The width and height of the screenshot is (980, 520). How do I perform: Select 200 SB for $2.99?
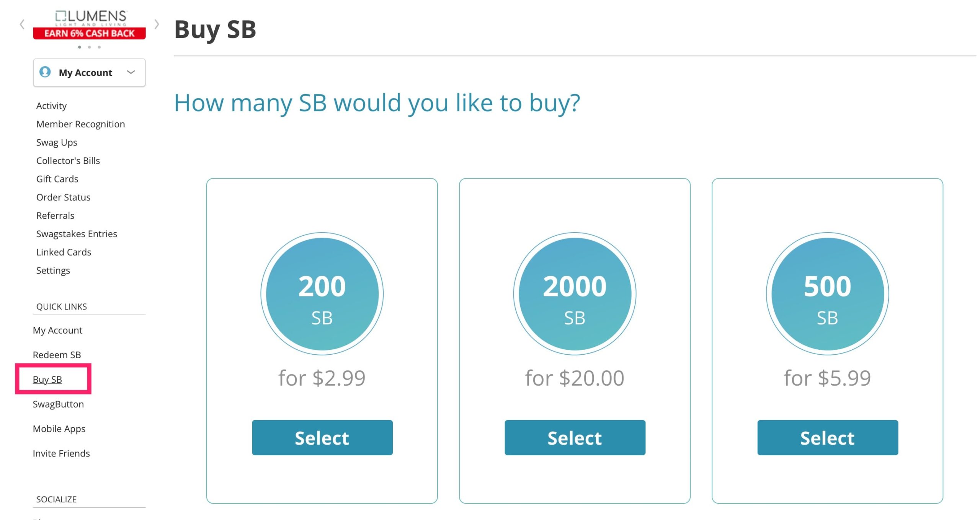point(322,438)
